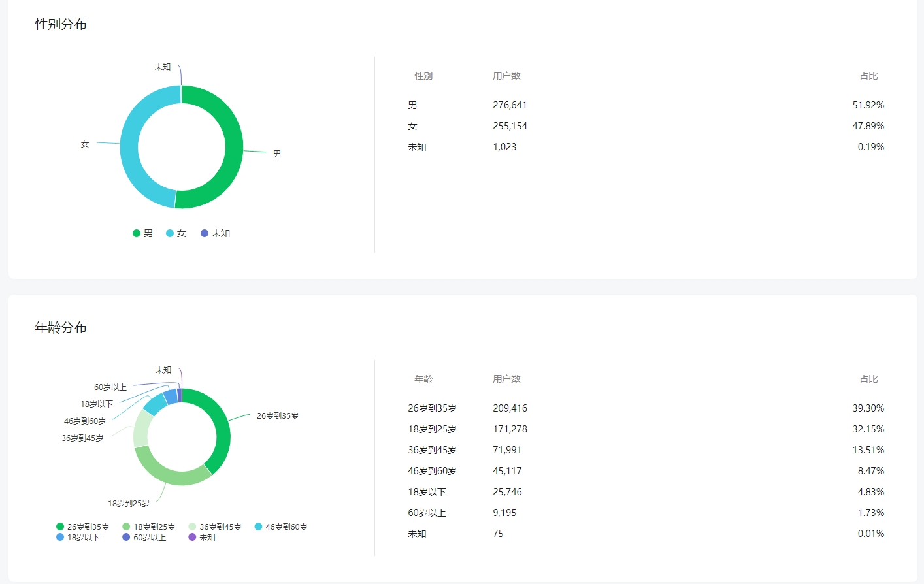
Task: Click the 用户数 column header in gender table
Action: click(x=506, y=76)
